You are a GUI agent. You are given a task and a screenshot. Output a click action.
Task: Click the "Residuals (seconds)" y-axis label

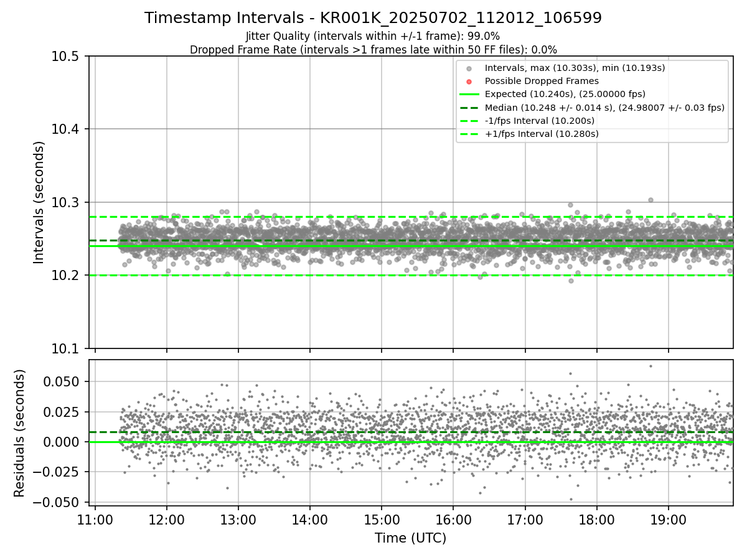[20, 433]
